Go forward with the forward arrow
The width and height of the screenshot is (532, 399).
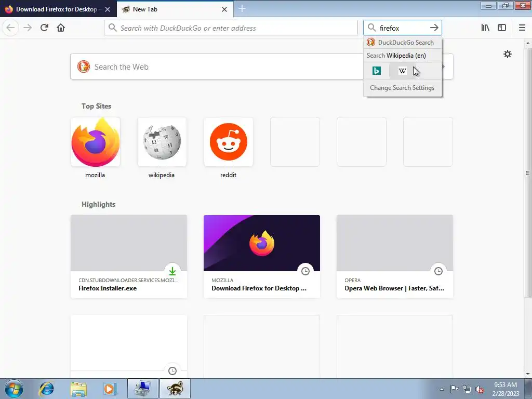[x=28, y=28]
